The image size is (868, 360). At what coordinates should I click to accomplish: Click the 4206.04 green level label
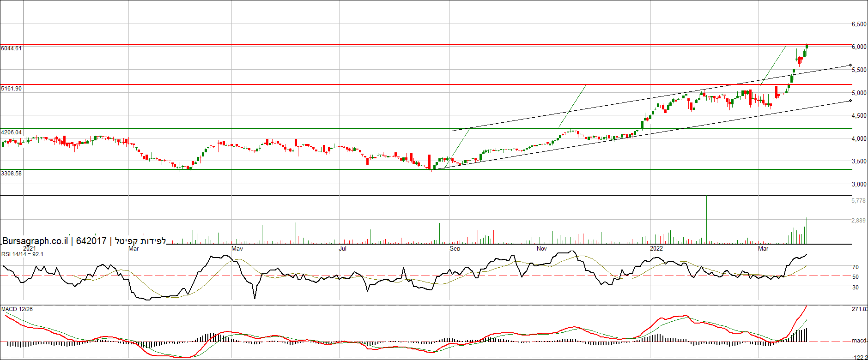(12, 132)
